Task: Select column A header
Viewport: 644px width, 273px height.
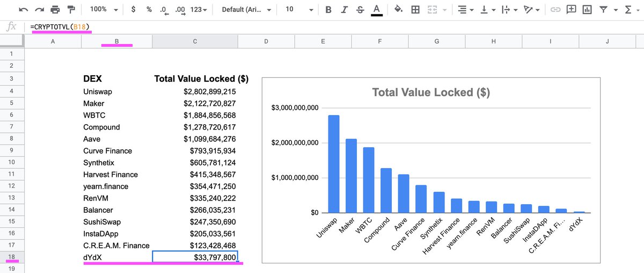Action: [52, 41]
